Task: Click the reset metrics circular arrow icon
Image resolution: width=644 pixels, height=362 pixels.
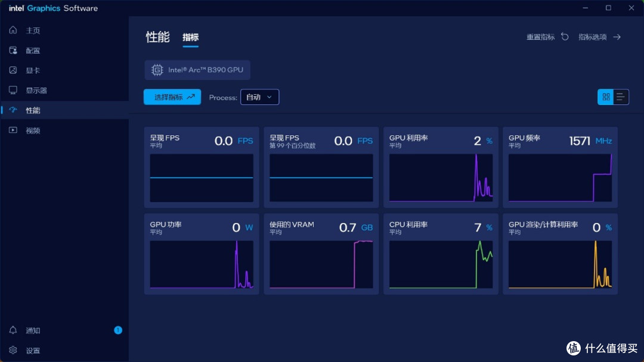Action: point(565,37)
